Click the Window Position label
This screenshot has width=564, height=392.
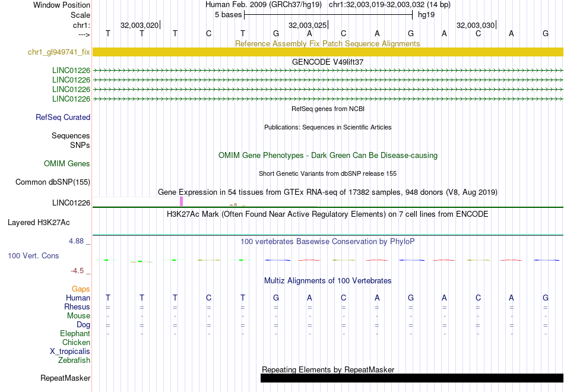click(x=62, y=5)
